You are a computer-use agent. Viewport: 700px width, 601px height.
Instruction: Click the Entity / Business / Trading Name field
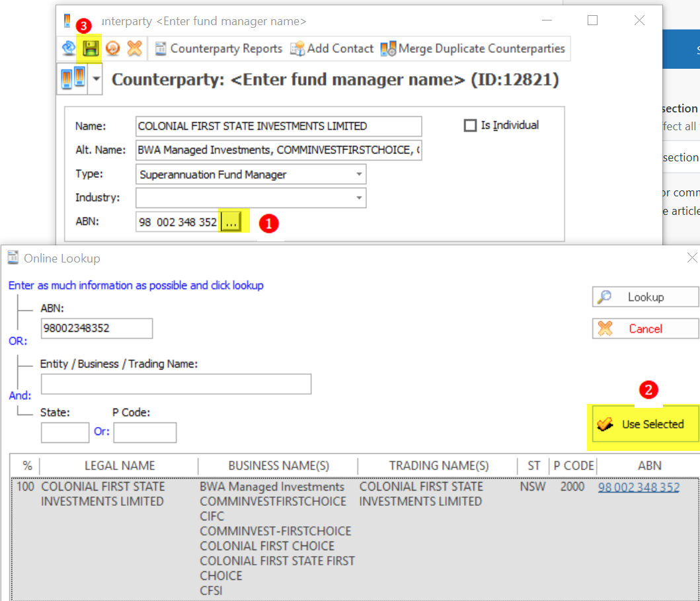(176, 384)
